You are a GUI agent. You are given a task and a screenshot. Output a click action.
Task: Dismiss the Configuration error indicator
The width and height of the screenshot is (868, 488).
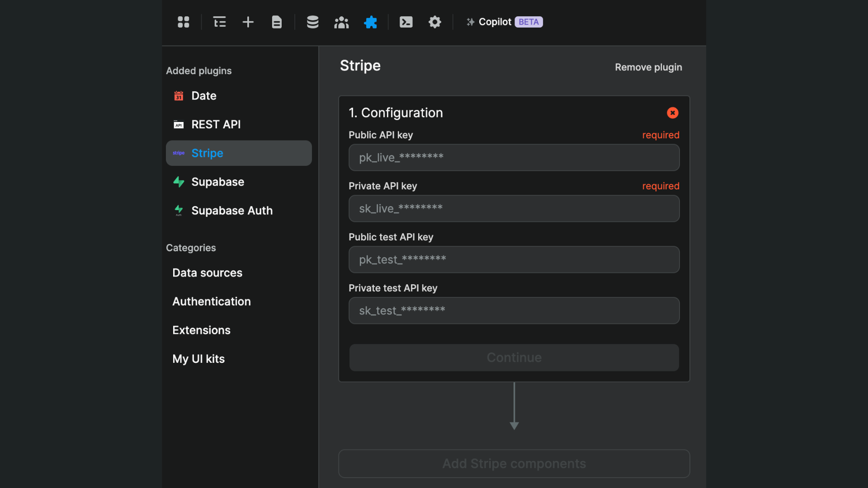click(x=672, y=113)
